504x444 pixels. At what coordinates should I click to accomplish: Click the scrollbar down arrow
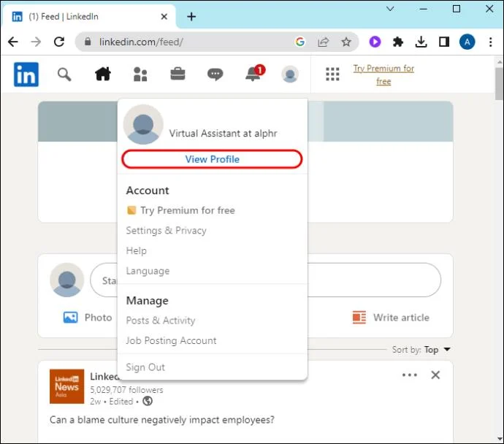(x=499, y=439)
